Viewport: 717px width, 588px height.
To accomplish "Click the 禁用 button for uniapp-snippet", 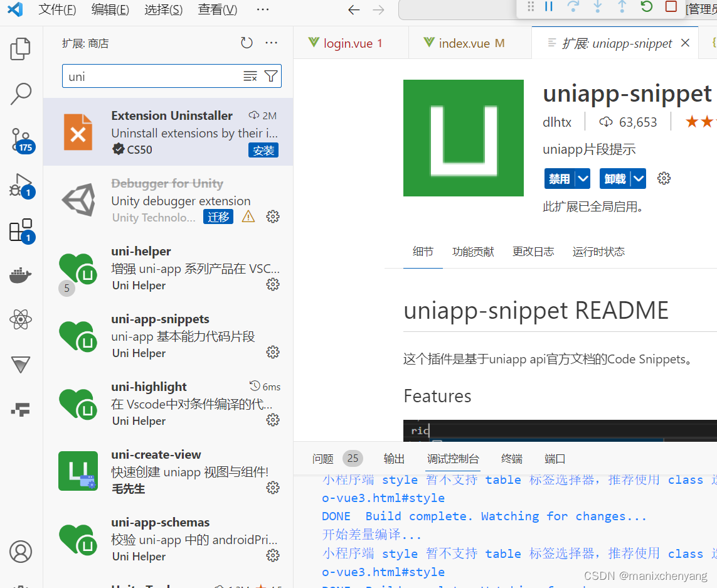I will point(560,178).
